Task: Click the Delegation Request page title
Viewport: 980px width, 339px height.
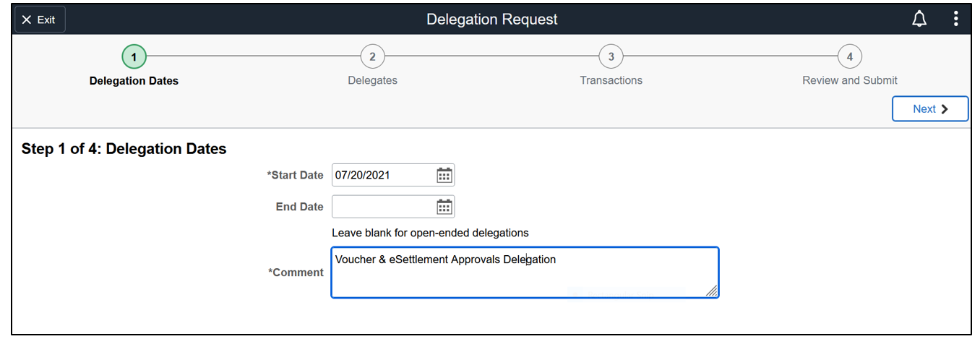Action: pyautogui.click(x=491, y=20)
